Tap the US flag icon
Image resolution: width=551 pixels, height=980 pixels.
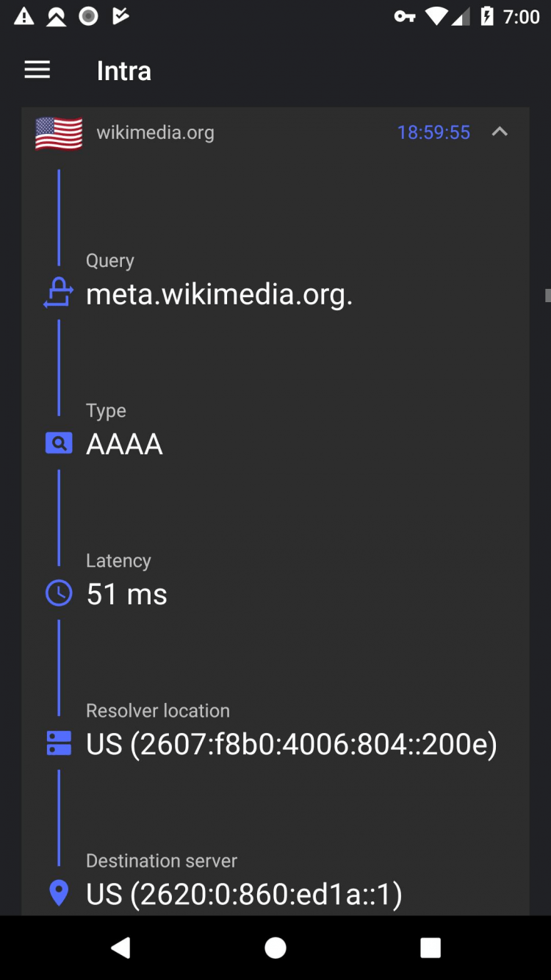tap(59, 133)
